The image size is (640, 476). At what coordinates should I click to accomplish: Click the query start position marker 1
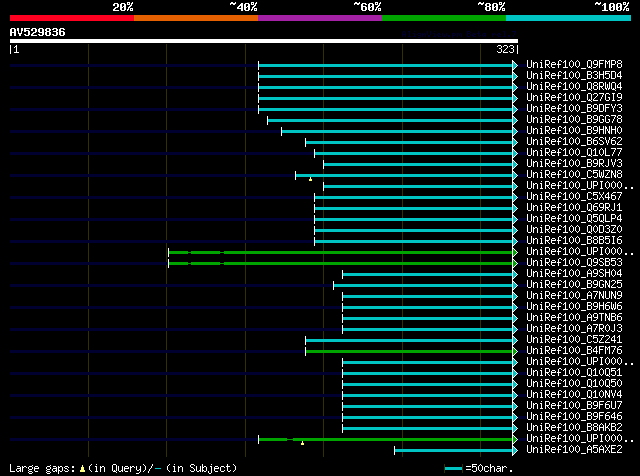pyautogui.click(x=15, y=49)
